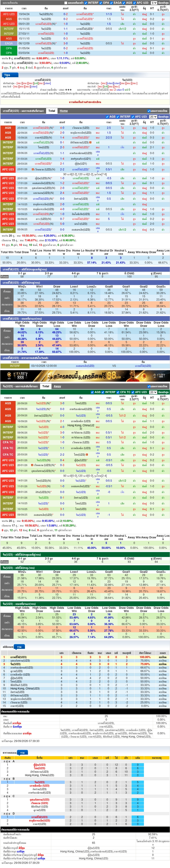Toggle the ผลของทีมเหย้า checkbox

[65, 3]
